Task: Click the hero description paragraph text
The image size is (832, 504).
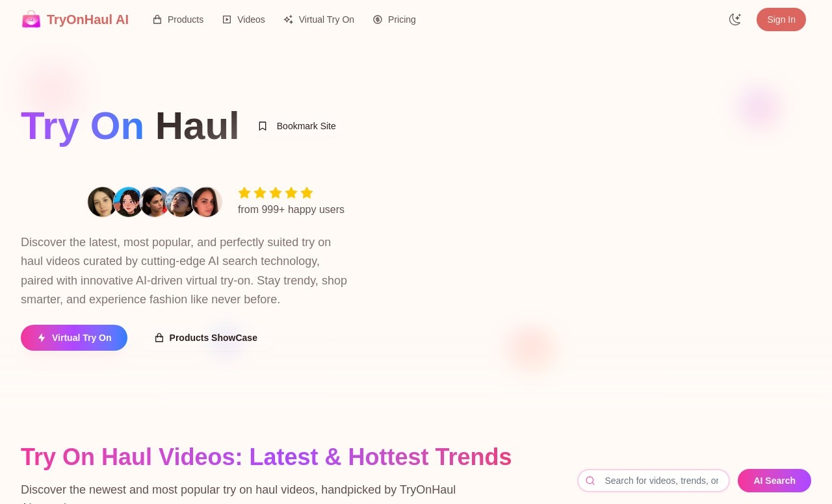Action: 184,271
